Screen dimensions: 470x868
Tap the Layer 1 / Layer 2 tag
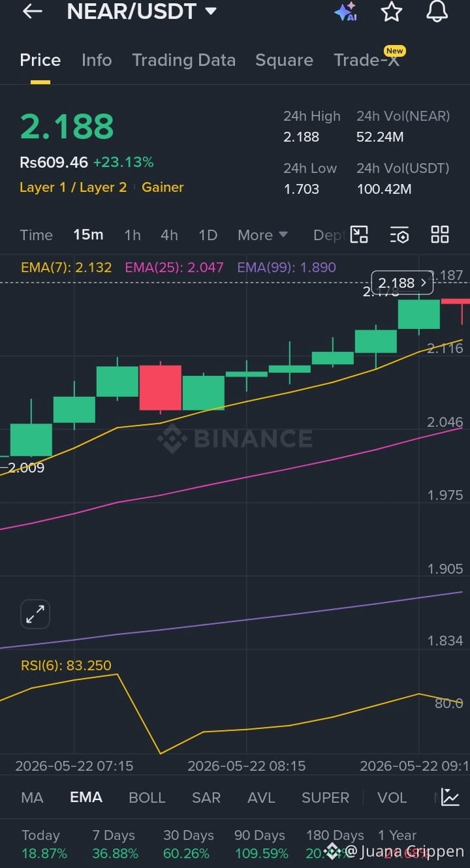point(73,187)
